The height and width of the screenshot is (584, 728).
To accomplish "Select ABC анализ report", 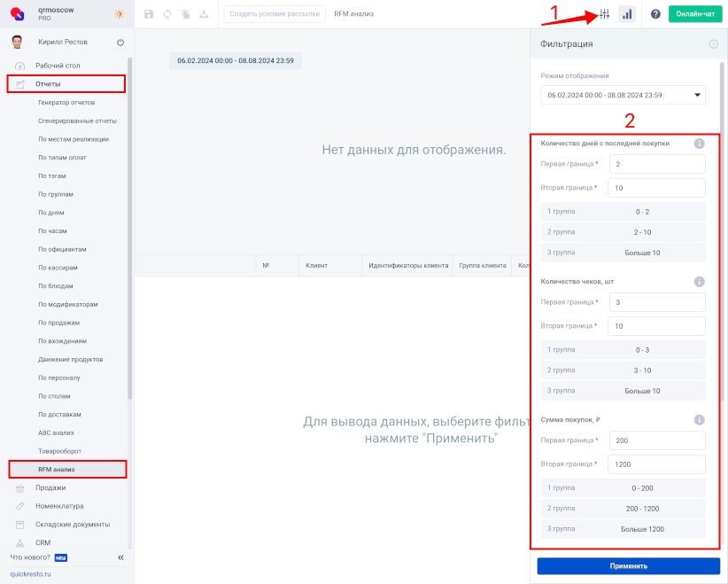I will coord(56,432).
